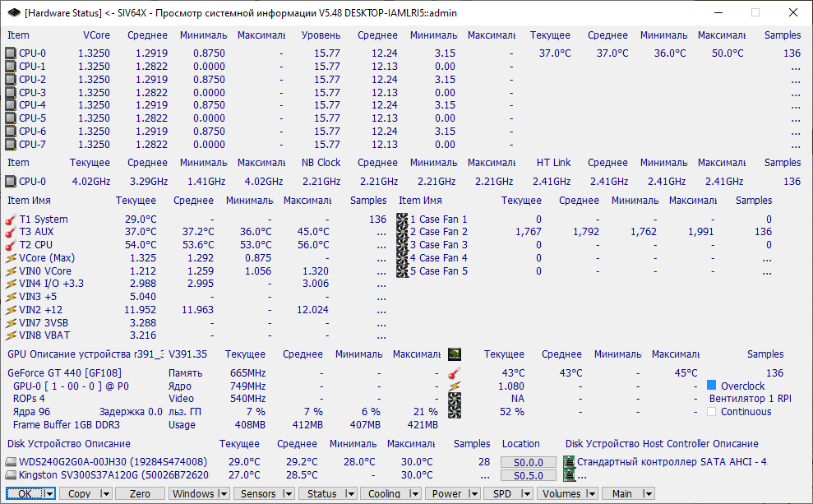Image resolution: width=813 pixels, height=504 pixels.
Task: Click the T2 CPU thermometer icon
Action: tap(11, 245)
